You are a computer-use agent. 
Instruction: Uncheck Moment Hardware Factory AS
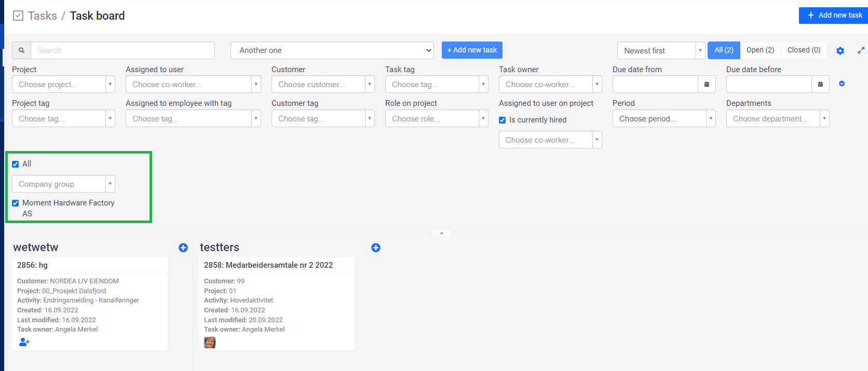coord(16,203)
